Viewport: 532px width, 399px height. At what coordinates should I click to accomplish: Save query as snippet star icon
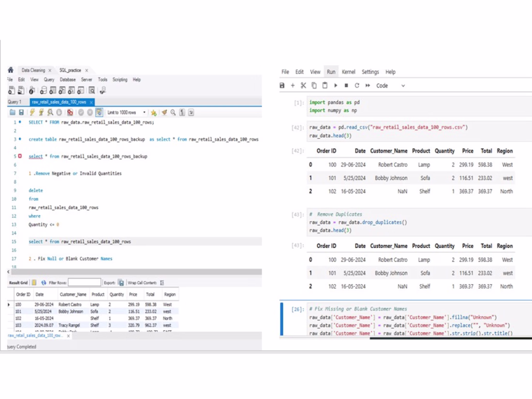[154, 112]
